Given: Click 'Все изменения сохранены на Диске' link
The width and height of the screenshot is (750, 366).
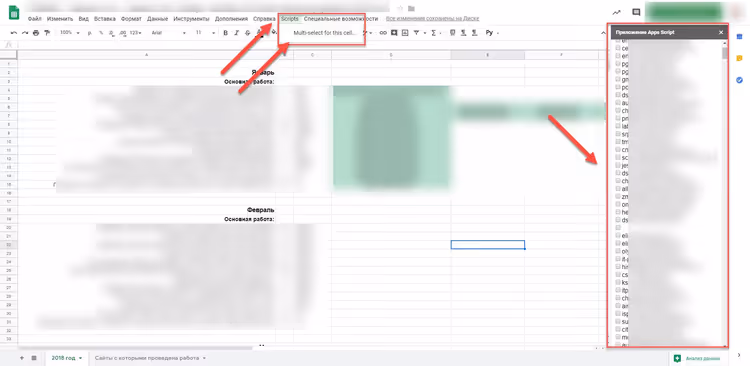Looking at the screenshot, I should (x=432, y=19).
